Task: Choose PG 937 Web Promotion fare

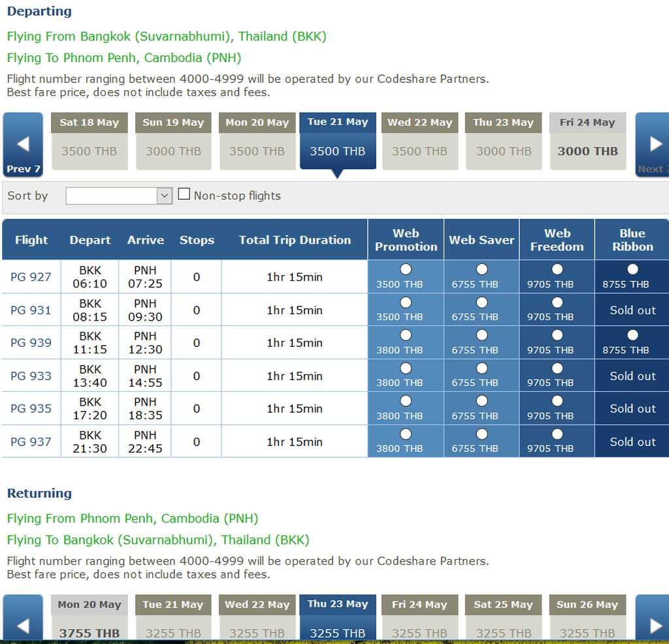Action: (x=406, y=434)
